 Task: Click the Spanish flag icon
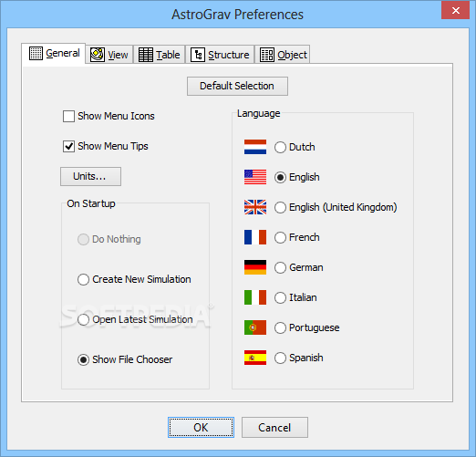pyautogui.click(x=255, y=358)
